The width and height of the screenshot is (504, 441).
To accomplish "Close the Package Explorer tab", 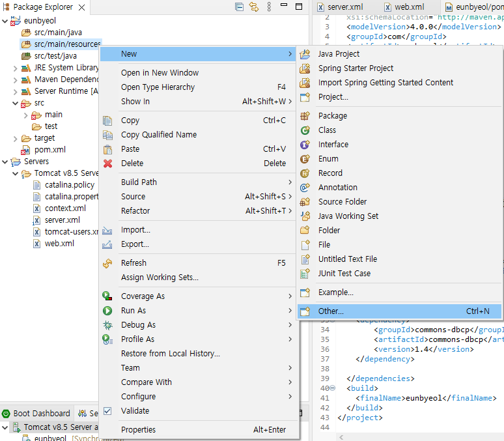I will (x=82, y=7).
